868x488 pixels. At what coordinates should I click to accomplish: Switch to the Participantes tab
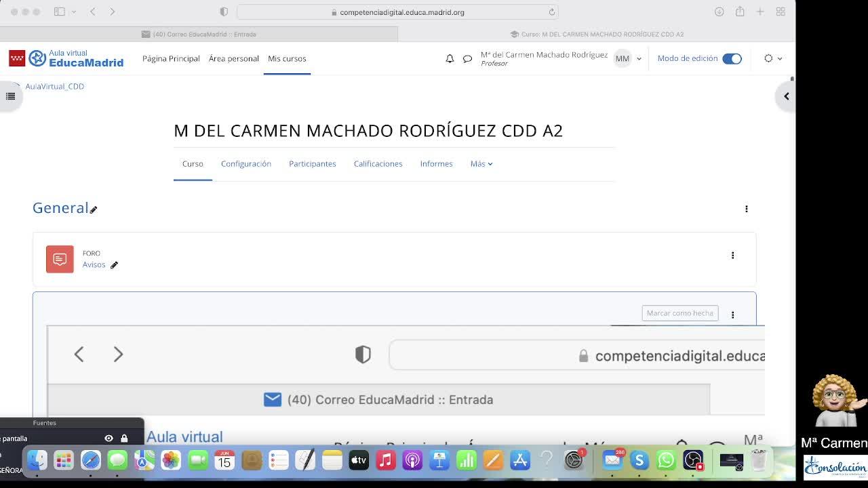tap(313, 164)
